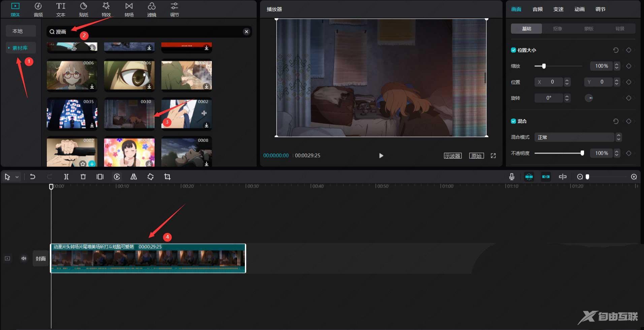
Task: Open the 示波器 scope button
Action: pos(452,156)
